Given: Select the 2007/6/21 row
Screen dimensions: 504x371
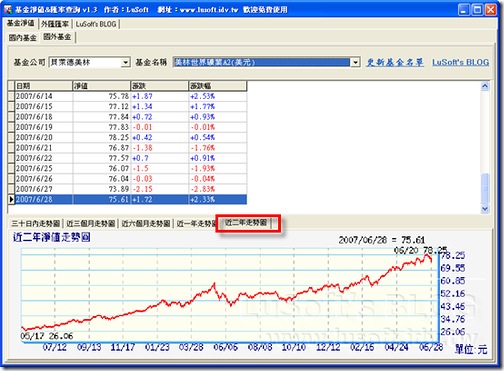Looking at the screenshot, I should point(131,148).
